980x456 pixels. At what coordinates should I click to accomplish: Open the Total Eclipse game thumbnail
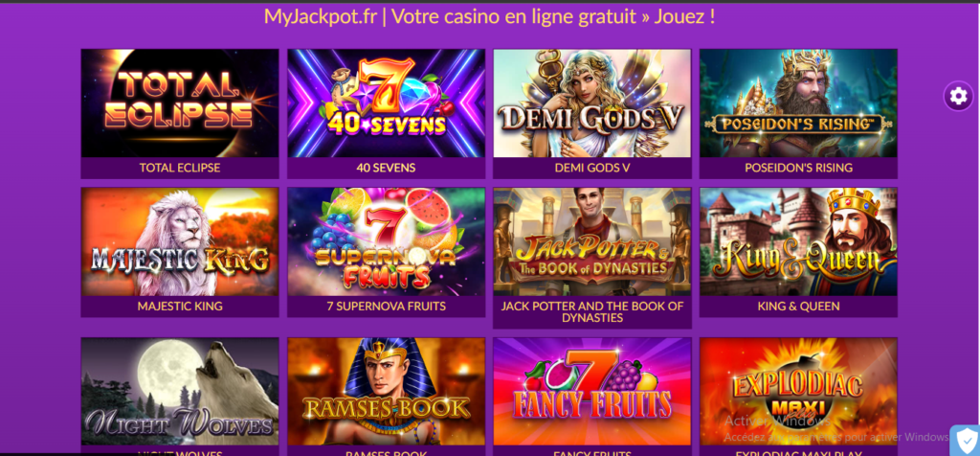coord(180,103)
